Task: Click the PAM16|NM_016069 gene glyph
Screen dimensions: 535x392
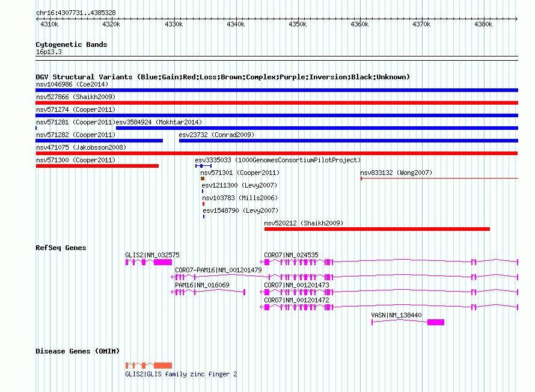Action: (208, 292)
